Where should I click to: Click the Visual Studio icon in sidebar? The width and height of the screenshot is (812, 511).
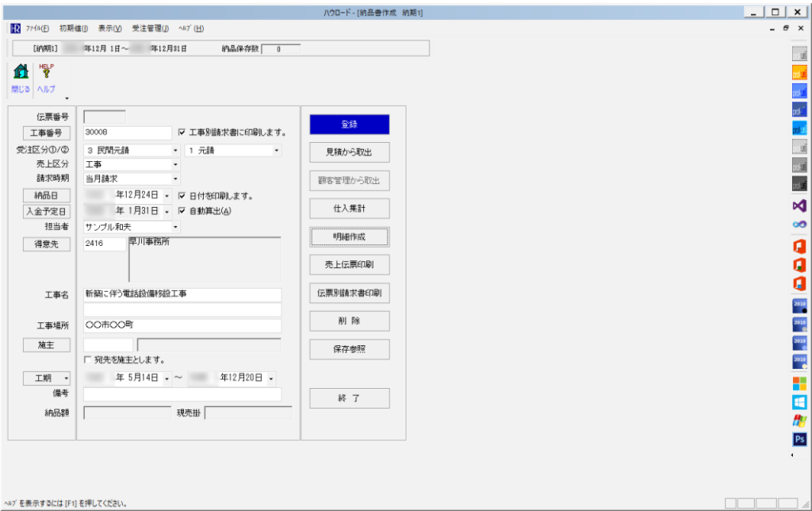tap(799, 206)
